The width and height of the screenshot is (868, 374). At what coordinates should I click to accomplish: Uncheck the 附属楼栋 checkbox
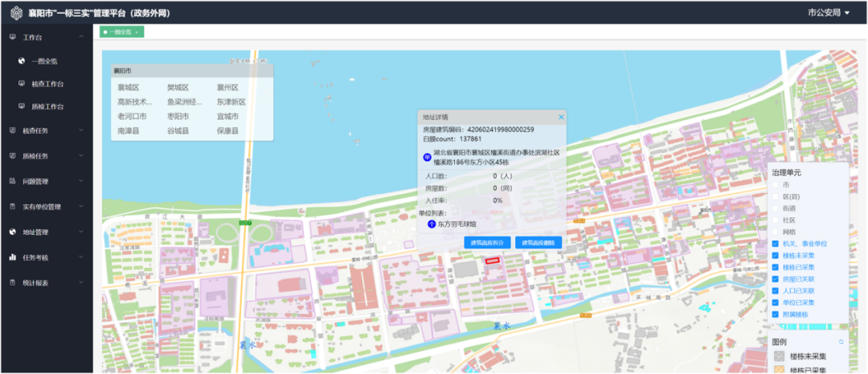tap(775, 314)
